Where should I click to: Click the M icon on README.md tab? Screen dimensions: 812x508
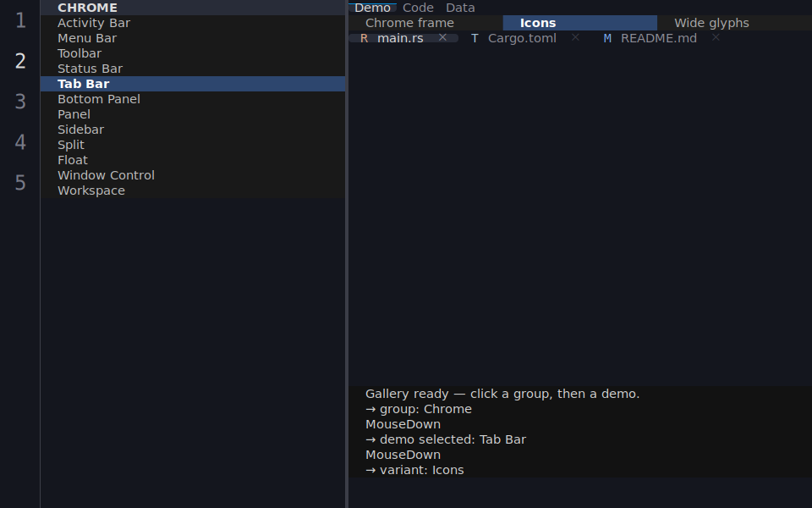point(607,38)
